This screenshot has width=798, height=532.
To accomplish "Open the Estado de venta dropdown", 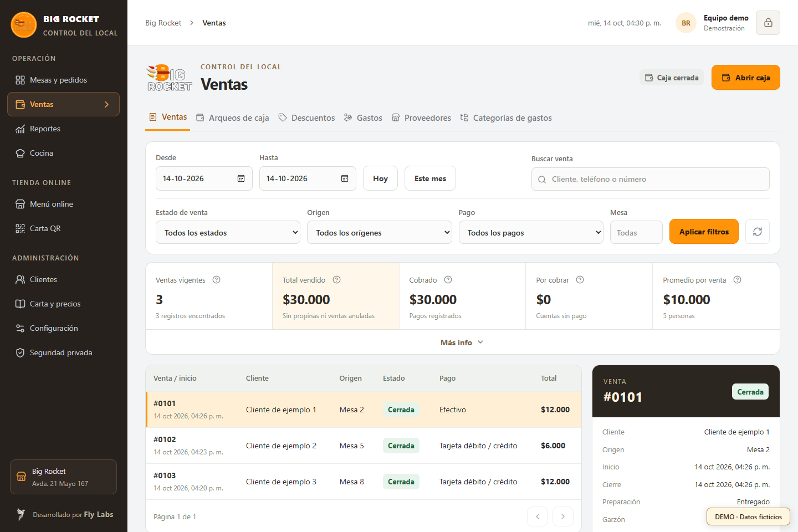I will click(x=228, y=233).
